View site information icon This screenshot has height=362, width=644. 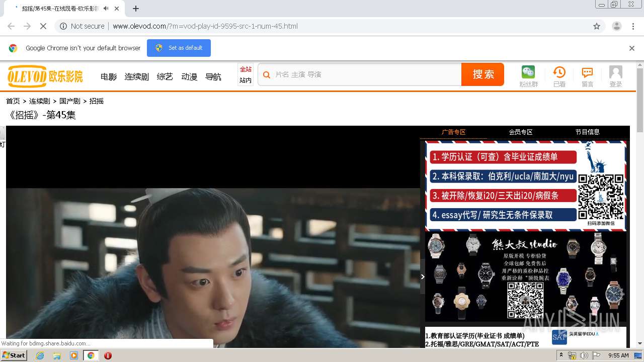click(63, 26)
